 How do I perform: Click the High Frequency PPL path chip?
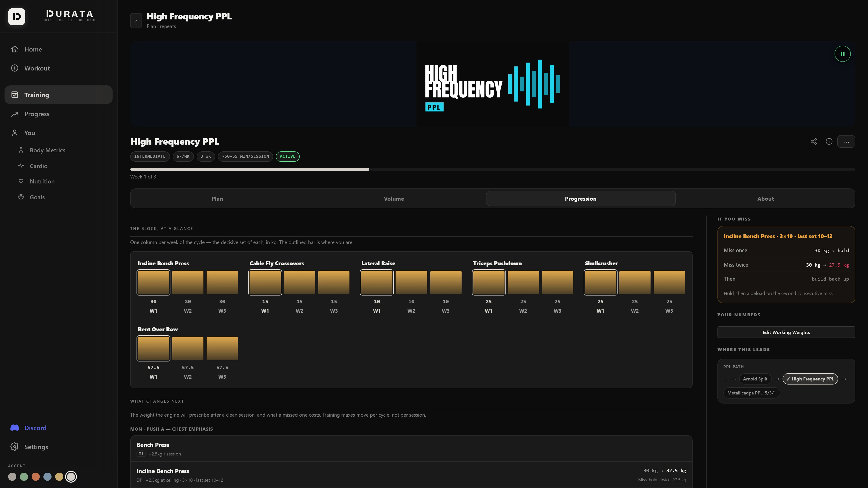point(810,379)
